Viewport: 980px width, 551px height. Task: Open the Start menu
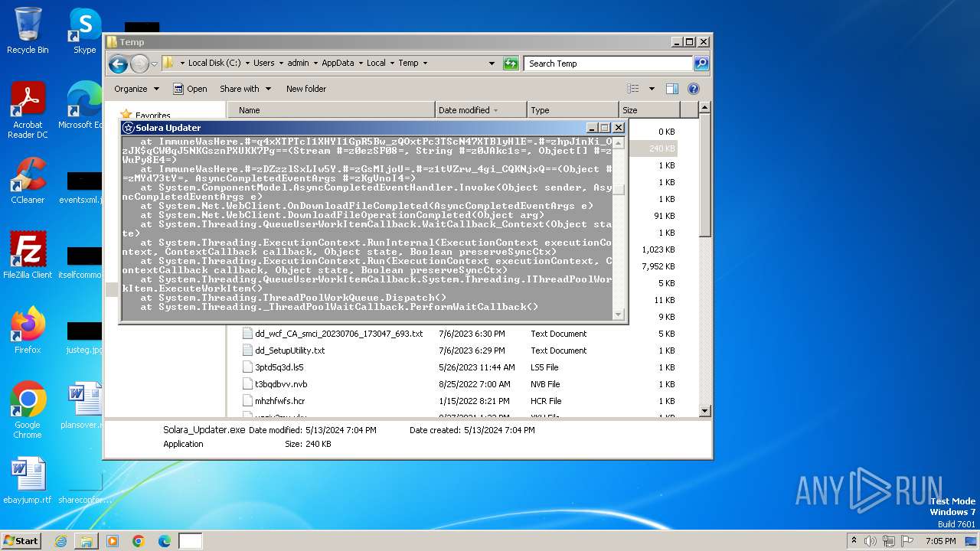[21, 541]
